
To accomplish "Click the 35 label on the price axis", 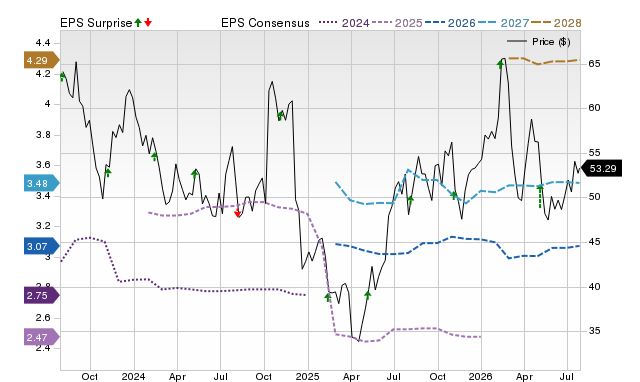I will (594, 331).
